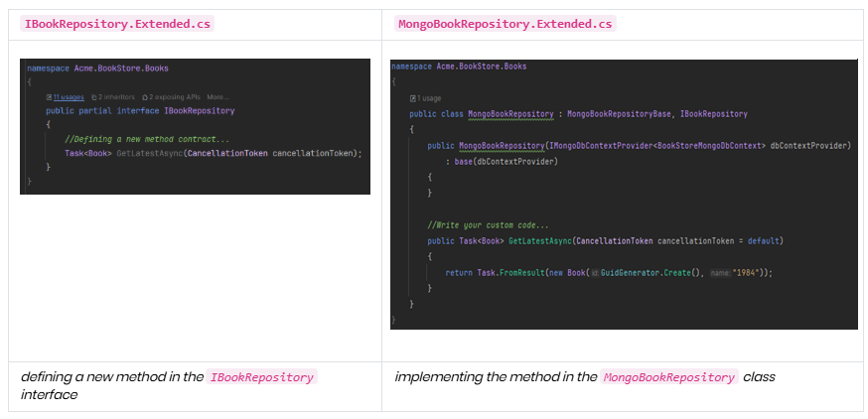Click the '//Write your custom code...' comment
868x419 pixels.
tap(488, 224)
